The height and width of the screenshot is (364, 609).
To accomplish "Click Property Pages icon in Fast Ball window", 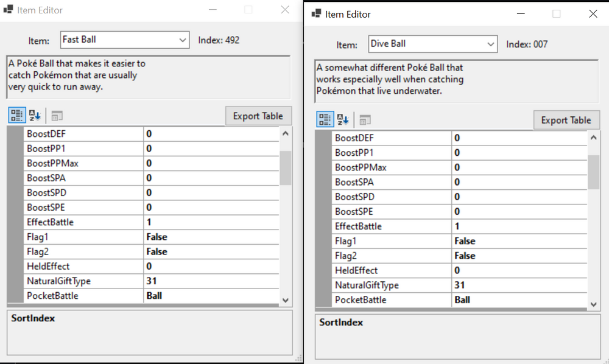I will 57,116.
